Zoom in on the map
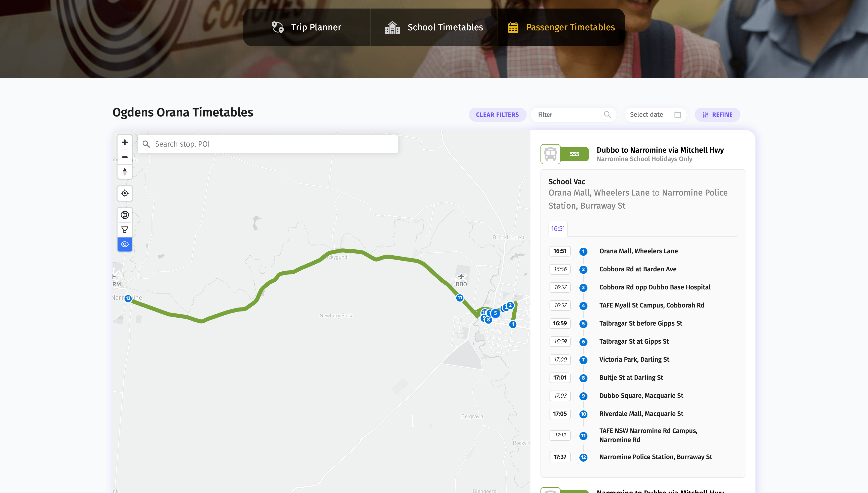The image size is (868, 493). pos(125,143)
